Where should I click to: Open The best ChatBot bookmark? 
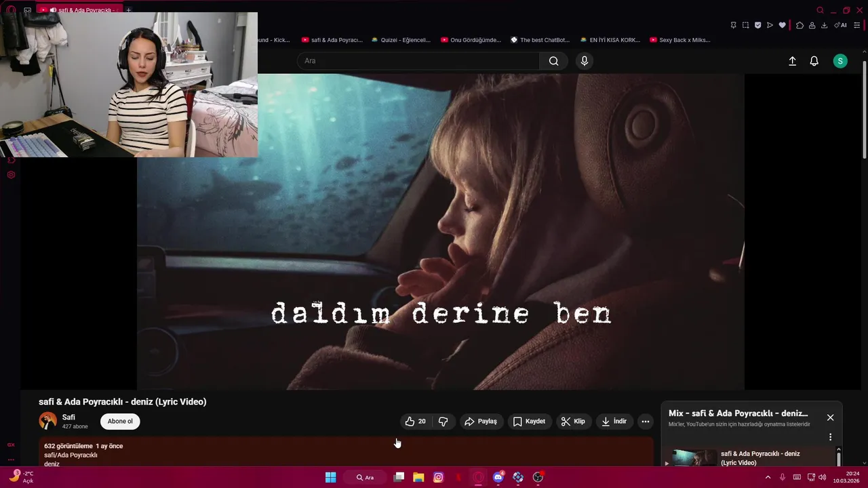540,40
